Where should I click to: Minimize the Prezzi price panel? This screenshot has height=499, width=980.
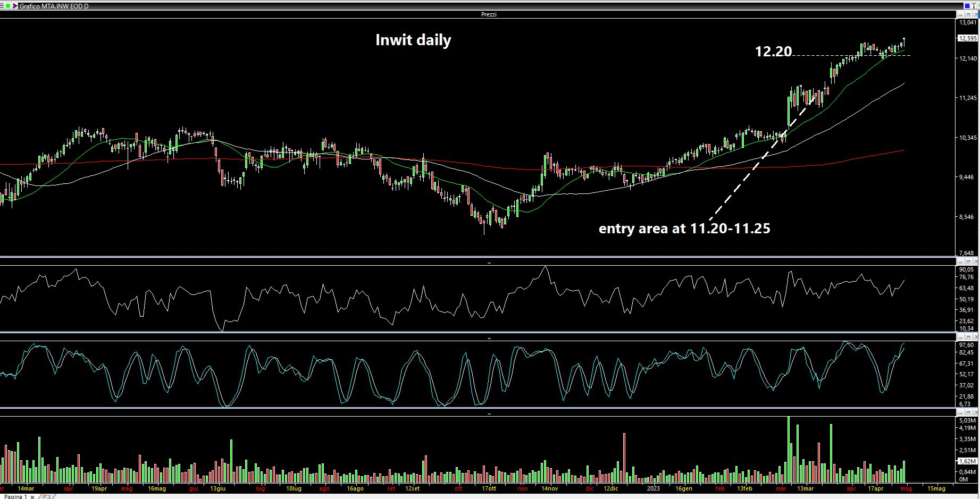pyautogui.click(x=960, y=14)
